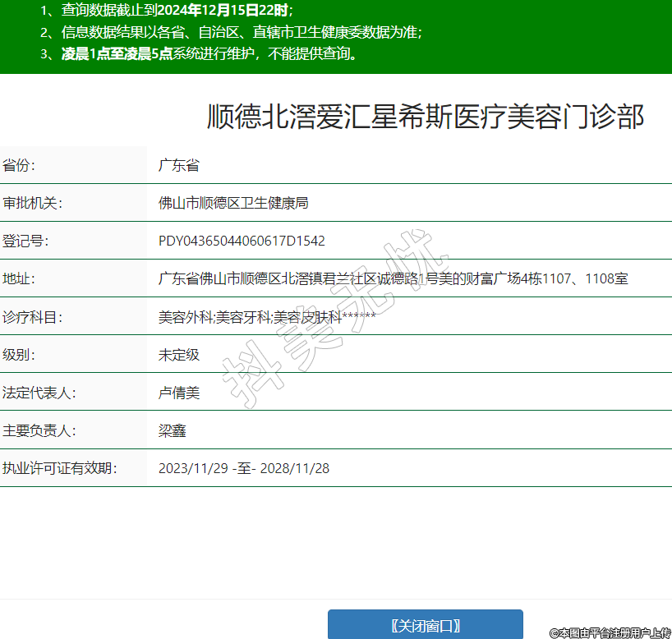The image size is (672, 639).
Task: Click the level value 未定级
Action: 179,355
